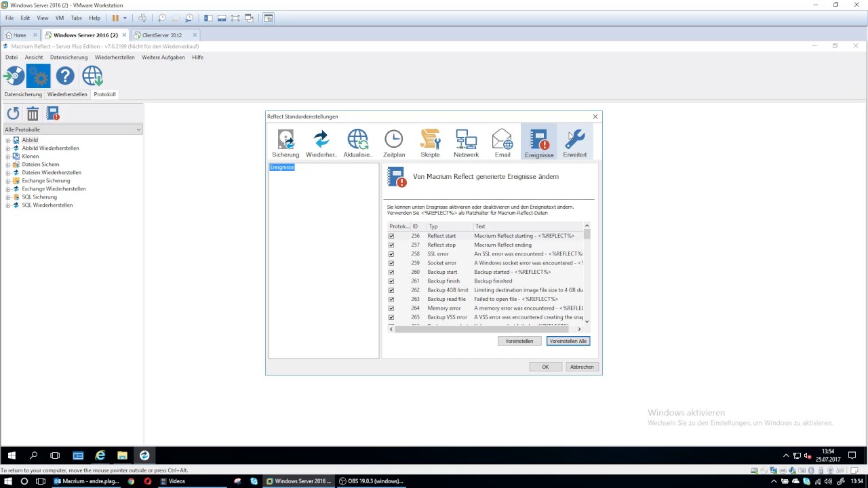
Task: Click the globe download update icon
Action: click(92, 76)
